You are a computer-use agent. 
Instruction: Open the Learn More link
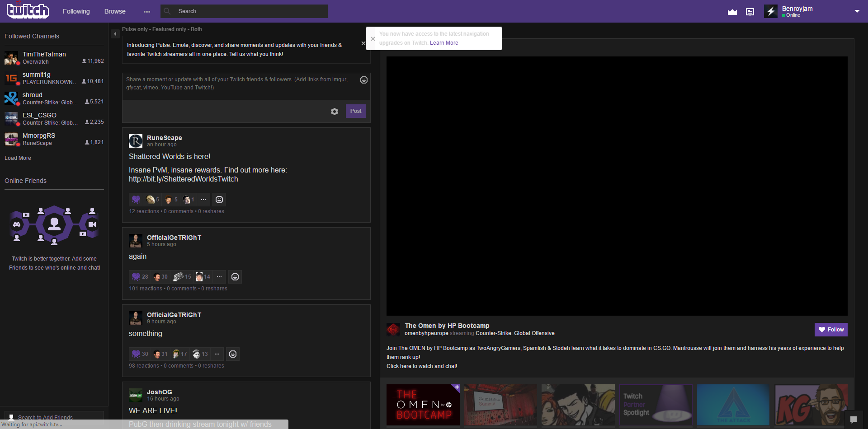click(x=444, y=43)
